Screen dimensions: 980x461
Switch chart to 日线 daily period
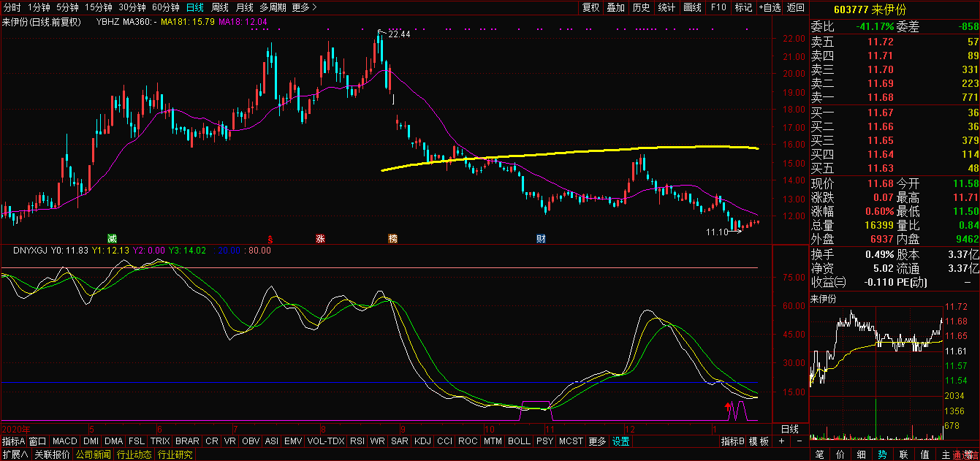click(x=195, y=7)
